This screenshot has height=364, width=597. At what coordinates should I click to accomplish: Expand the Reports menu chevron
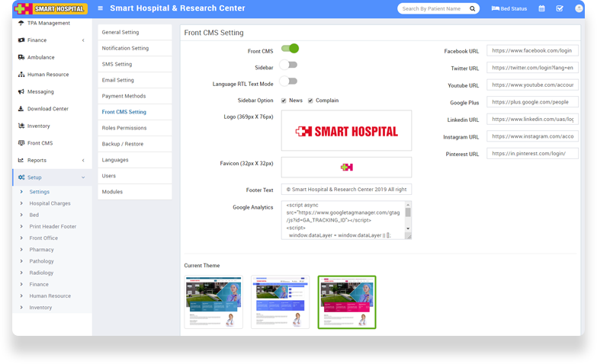[83, 160]
